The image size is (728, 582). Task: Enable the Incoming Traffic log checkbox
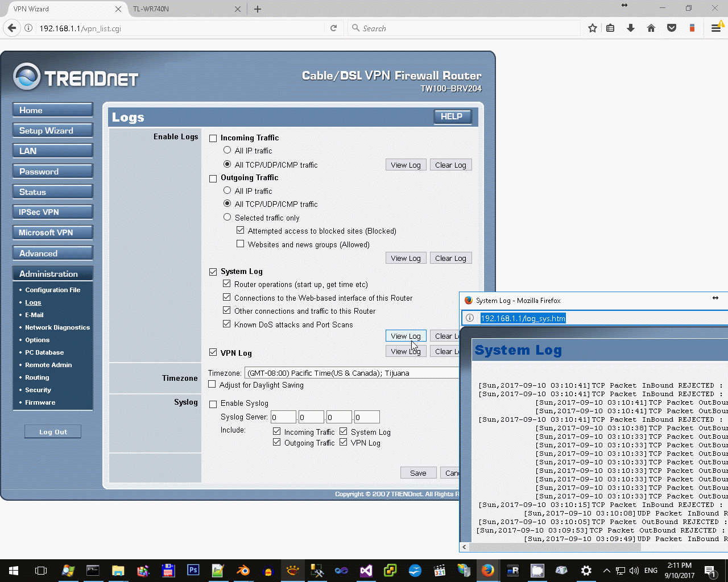coord(213,138)
